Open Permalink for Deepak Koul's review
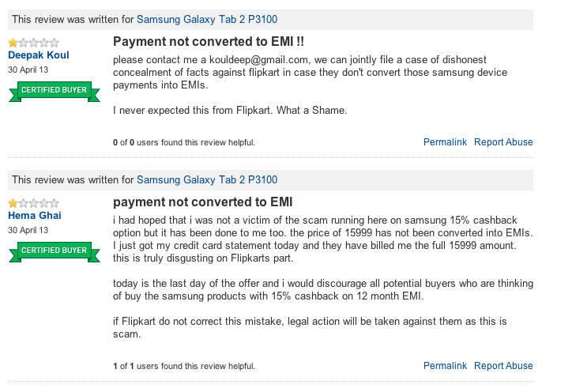This screenshot has width=561, height=392. click(x=445, y=142)
